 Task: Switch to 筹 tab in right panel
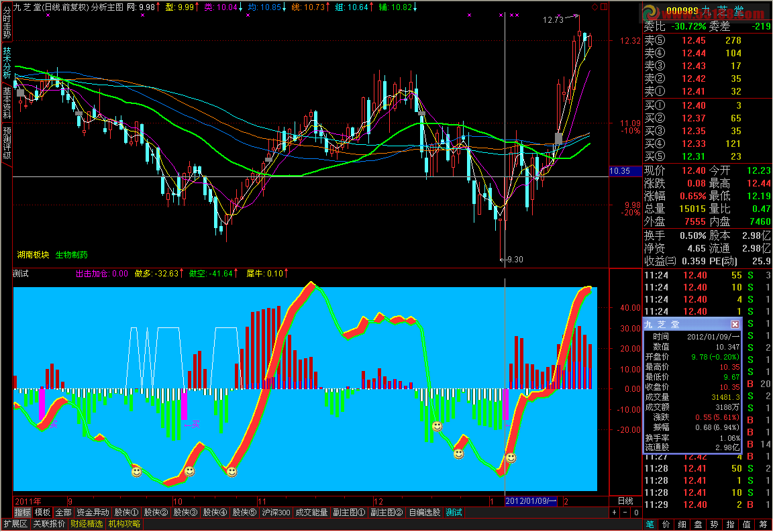click(763, 525)
